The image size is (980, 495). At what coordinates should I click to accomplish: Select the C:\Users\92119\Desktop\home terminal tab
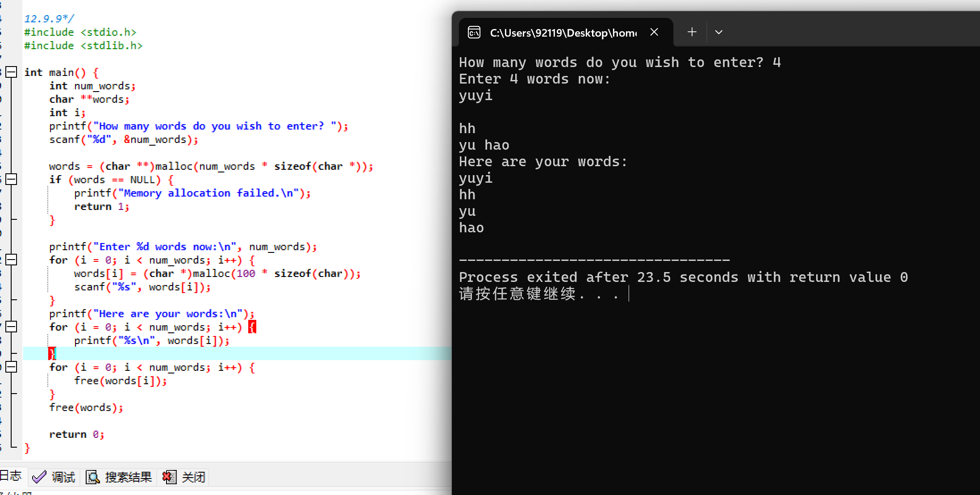(566, 33)
